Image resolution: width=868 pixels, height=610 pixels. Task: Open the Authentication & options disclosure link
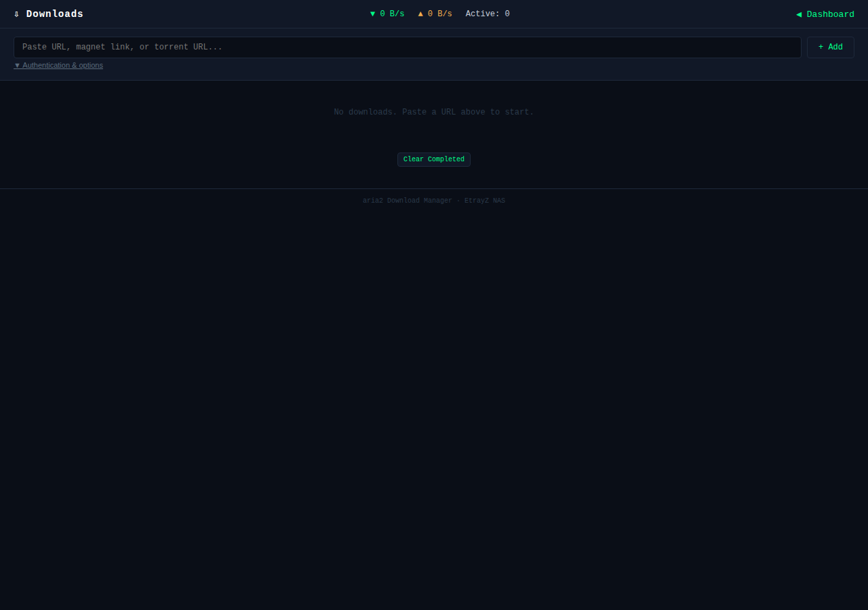pos(62,65)
